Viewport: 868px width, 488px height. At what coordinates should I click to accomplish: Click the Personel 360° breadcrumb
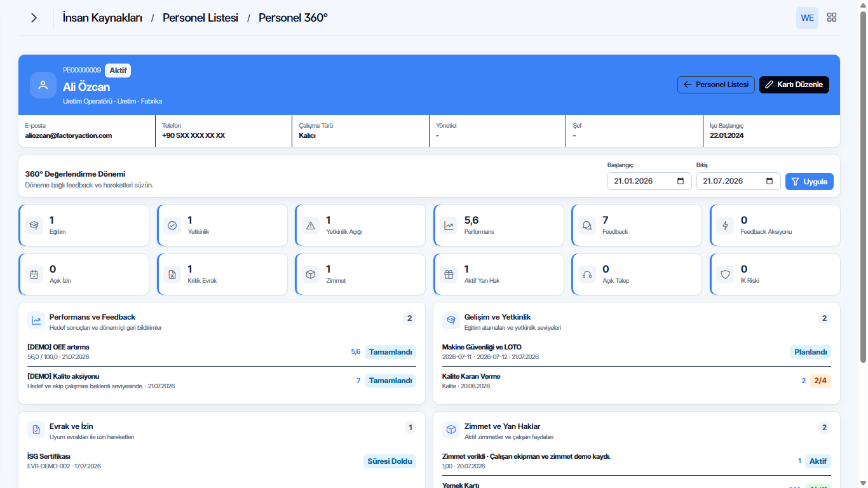(x=293, y=18)
